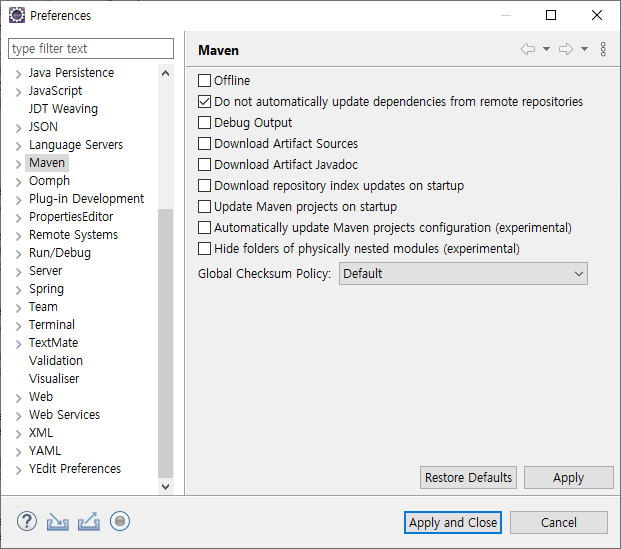Open Terminal preferences
The width and height of the screenshot is (621, 549).
click(52, 324)
